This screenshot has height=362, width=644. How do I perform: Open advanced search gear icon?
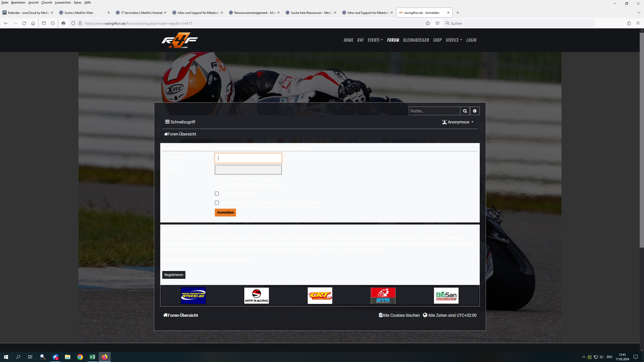click(475, 111)
